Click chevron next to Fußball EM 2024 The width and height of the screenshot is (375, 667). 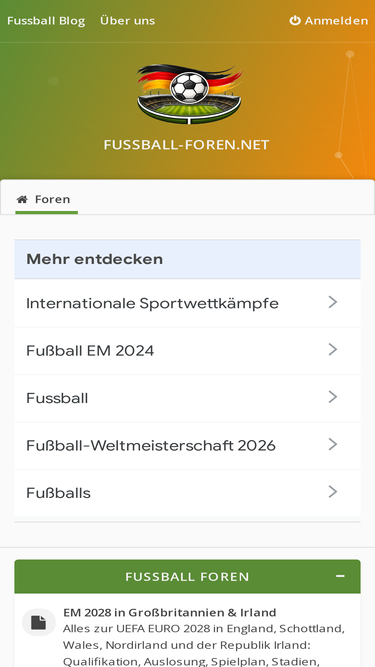pyautogui.click(x=333, y=350)
